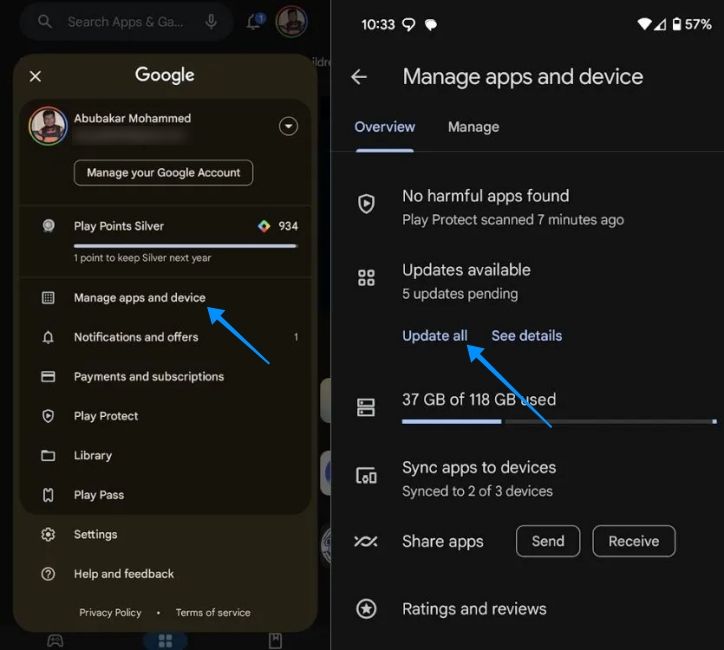This screenshot has height=650, width=724.
Task: Click the Receive button for Share apps
Action: [634, 541]
